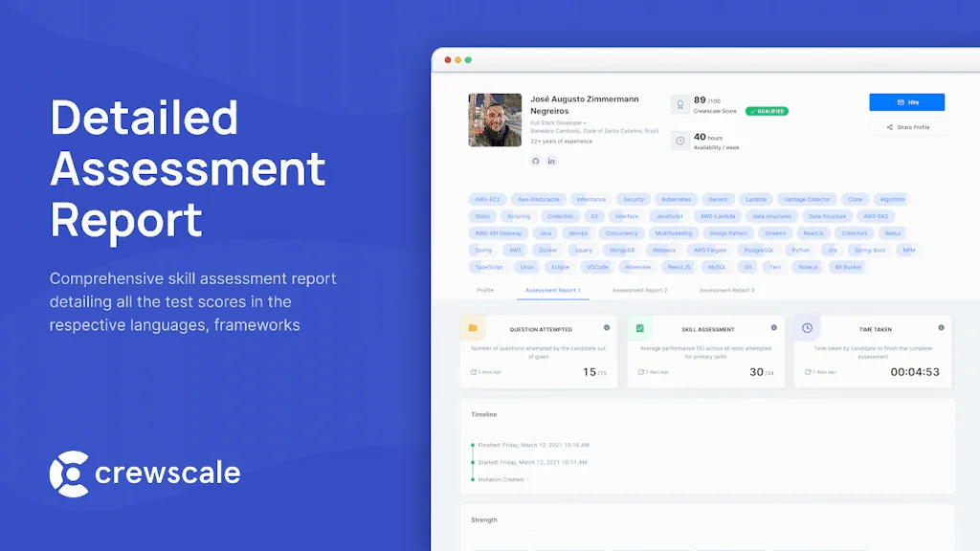The width and height of the screenshot is (980, 551).
Task: Click the clock icon under Time Taken
Action: point(808,372)
